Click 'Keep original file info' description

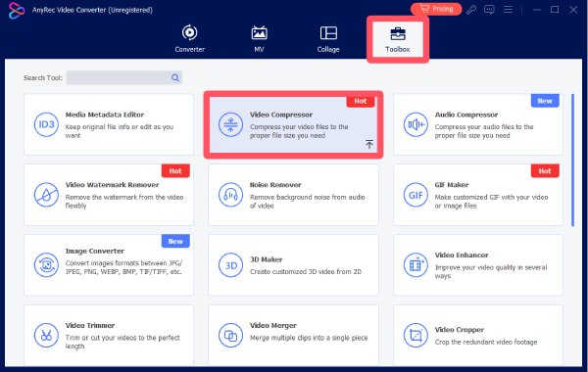tap(120, 131)
